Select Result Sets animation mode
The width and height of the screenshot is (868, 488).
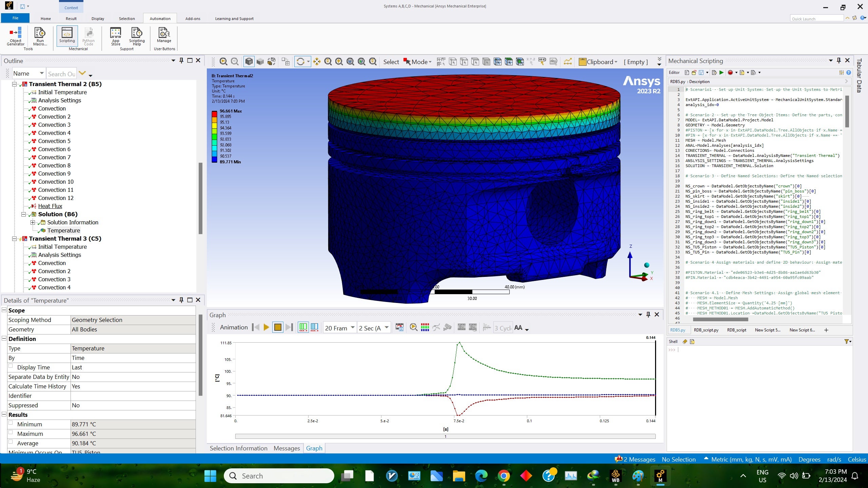tap(314, 327)
